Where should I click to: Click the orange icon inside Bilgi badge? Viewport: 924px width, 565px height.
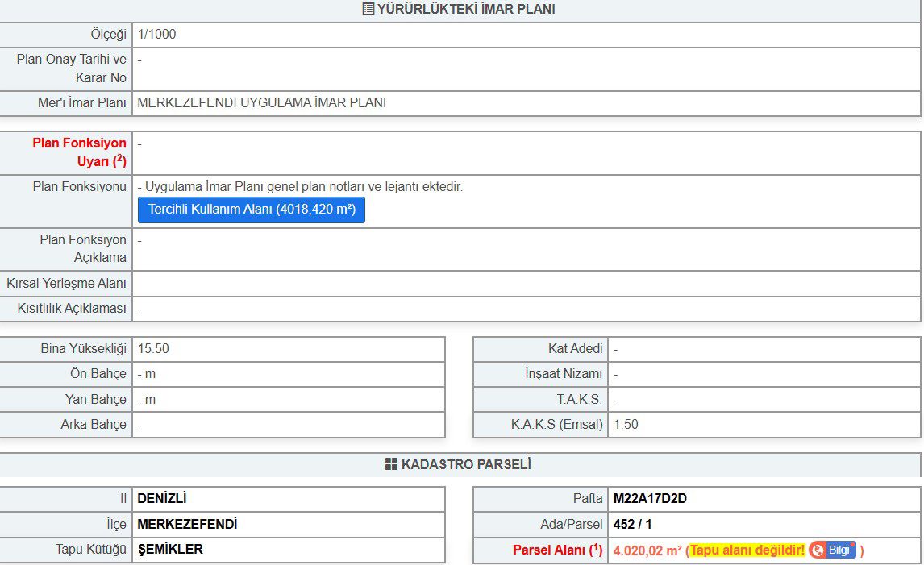[818, 550]
